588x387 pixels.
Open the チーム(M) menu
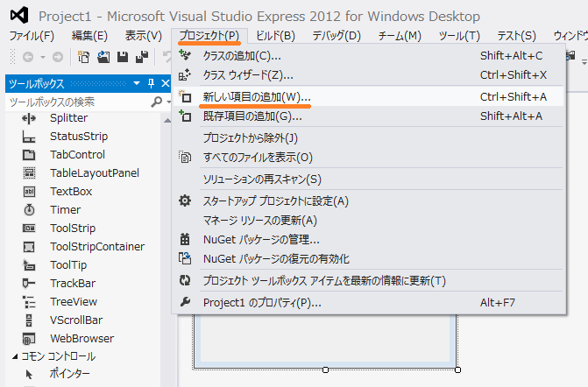pyautogui.click(x=400, y=36)
